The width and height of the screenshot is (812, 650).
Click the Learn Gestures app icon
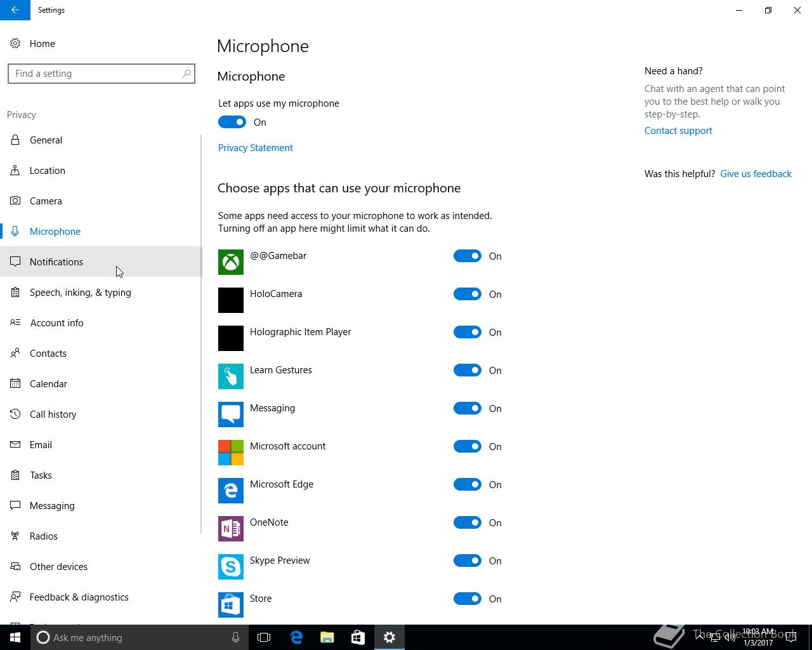click(x=231, y=376)
